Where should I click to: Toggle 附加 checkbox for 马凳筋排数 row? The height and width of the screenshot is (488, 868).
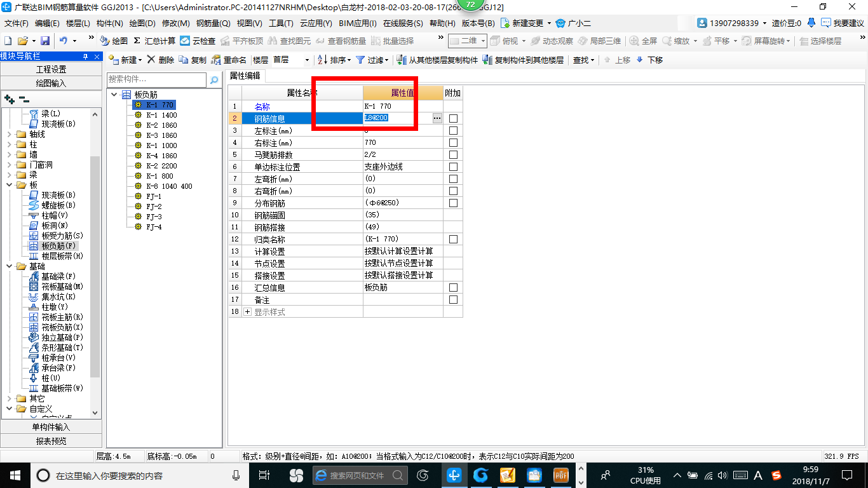pyautogui.click(x=453, y=154)
